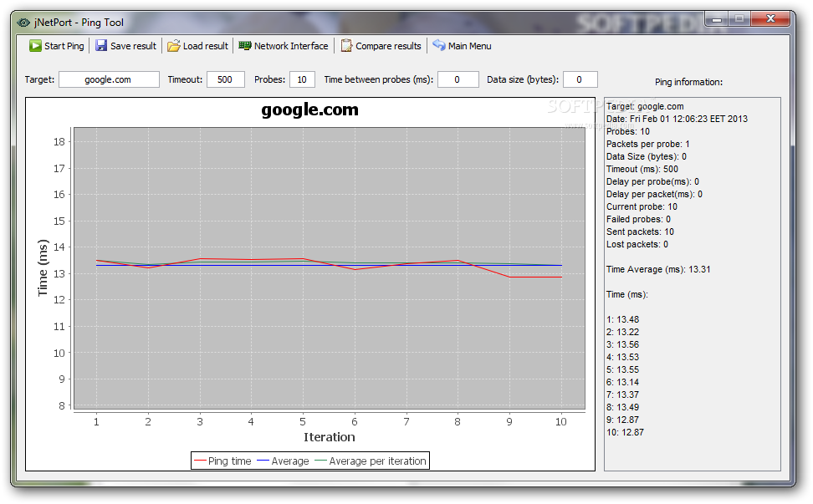This screenshot has width=813, height=504.
Task: Click the Time (ms) y-axis label
Action: pos(43,267)
